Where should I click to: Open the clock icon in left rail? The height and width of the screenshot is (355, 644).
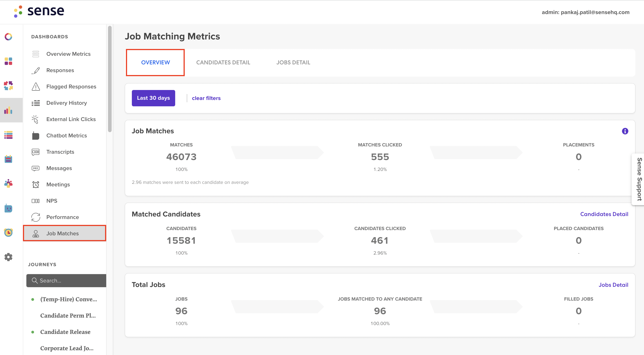[8, 233]
